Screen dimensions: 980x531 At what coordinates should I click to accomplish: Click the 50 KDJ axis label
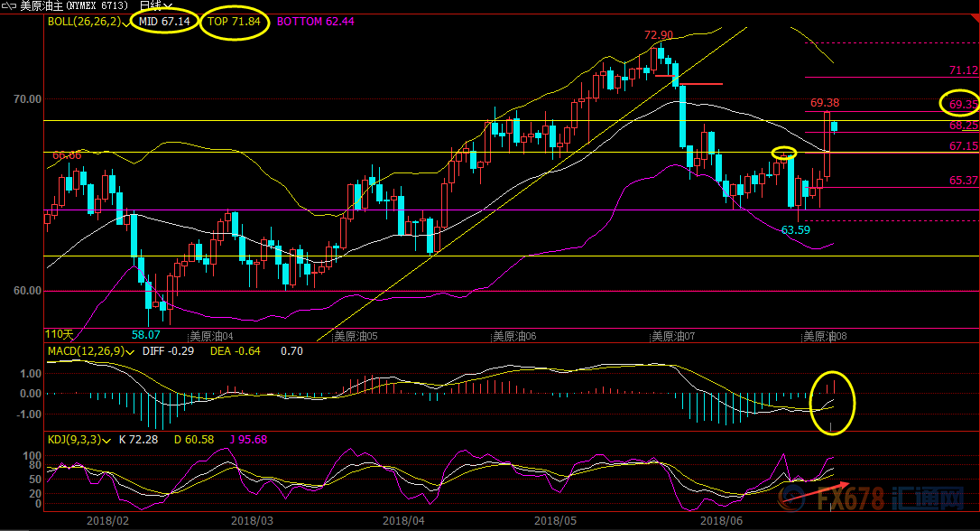coord(35,480)
